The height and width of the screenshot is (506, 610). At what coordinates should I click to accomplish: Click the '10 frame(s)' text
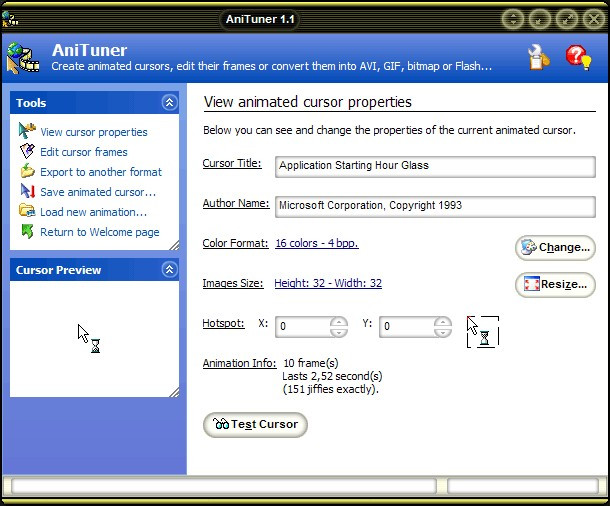coord(311,363)
